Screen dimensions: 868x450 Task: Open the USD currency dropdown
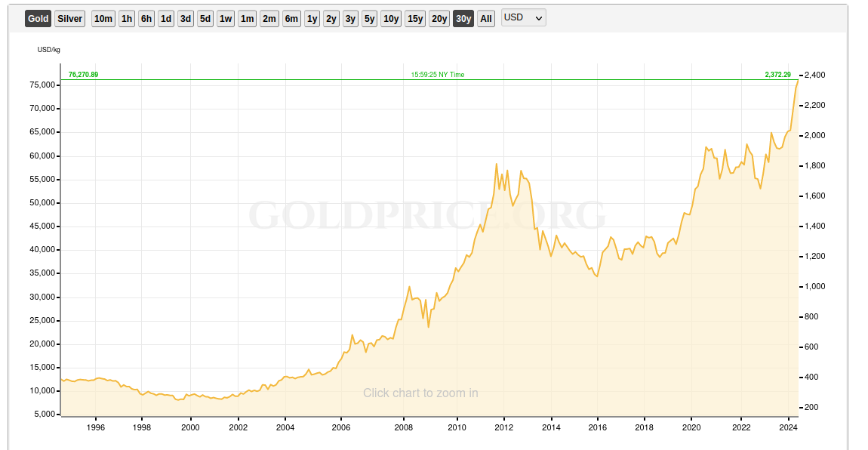[523, 18]
